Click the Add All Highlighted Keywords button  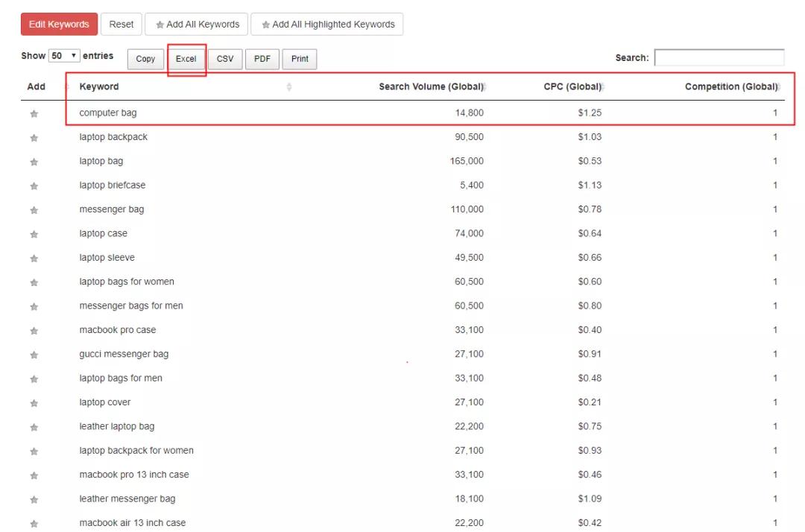(x=327, y=23)
